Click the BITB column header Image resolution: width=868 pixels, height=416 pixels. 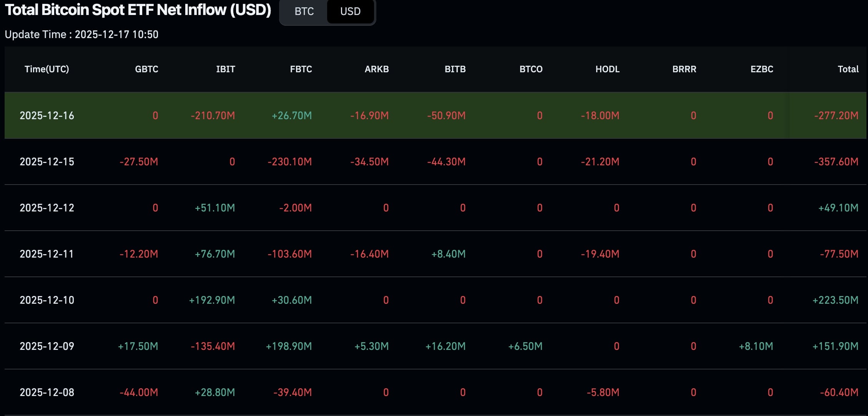[455, 69]
